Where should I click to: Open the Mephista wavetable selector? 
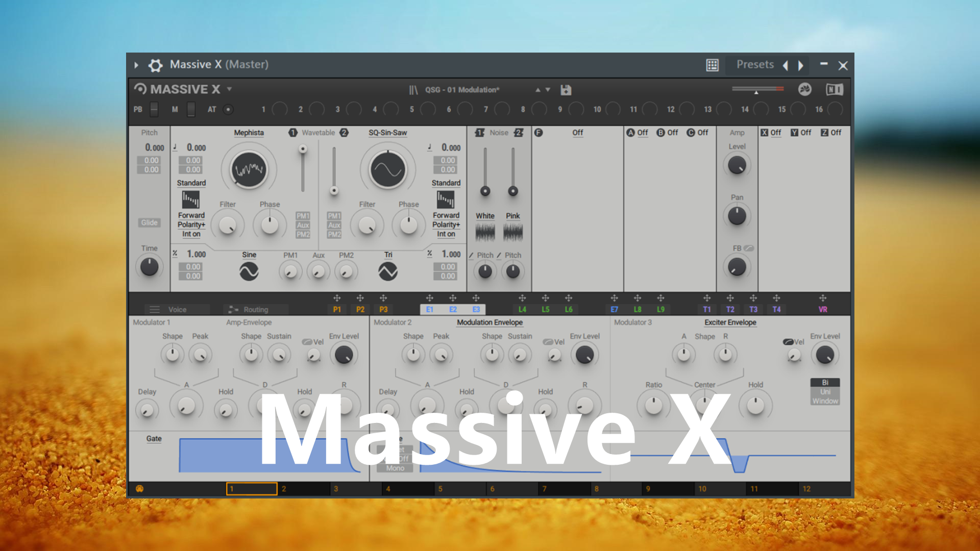(249, 133)
